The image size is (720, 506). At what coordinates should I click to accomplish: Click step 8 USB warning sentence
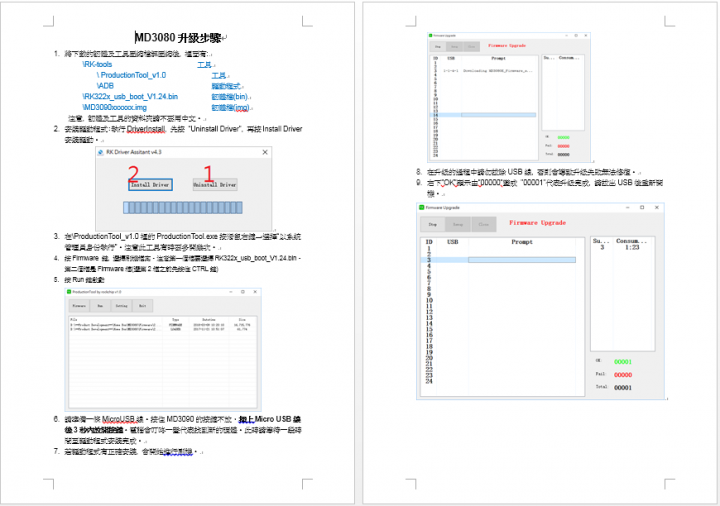(531, 172)
